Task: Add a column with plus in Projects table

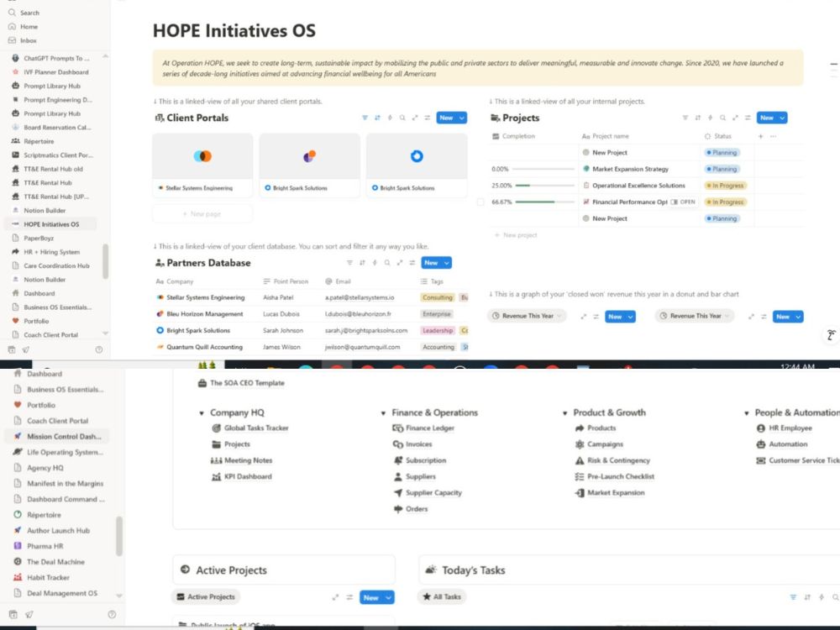Action: [760, 136]
